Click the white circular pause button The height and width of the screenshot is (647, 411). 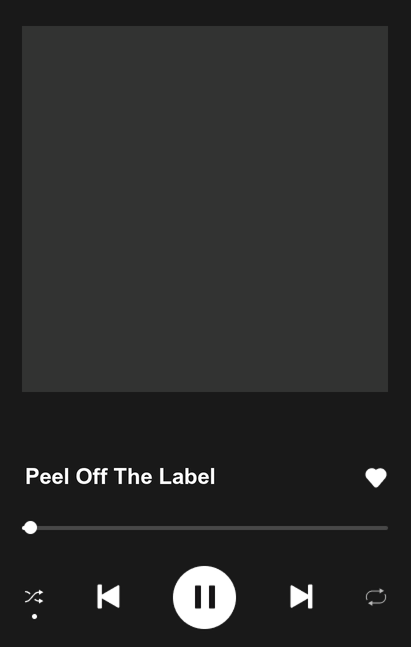[x=204, y=597]
